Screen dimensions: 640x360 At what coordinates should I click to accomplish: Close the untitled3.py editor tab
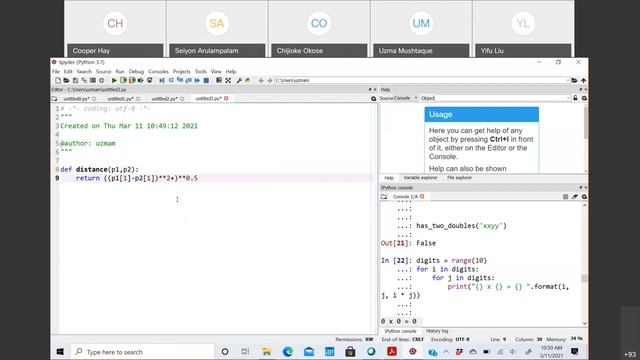[226, 98]
